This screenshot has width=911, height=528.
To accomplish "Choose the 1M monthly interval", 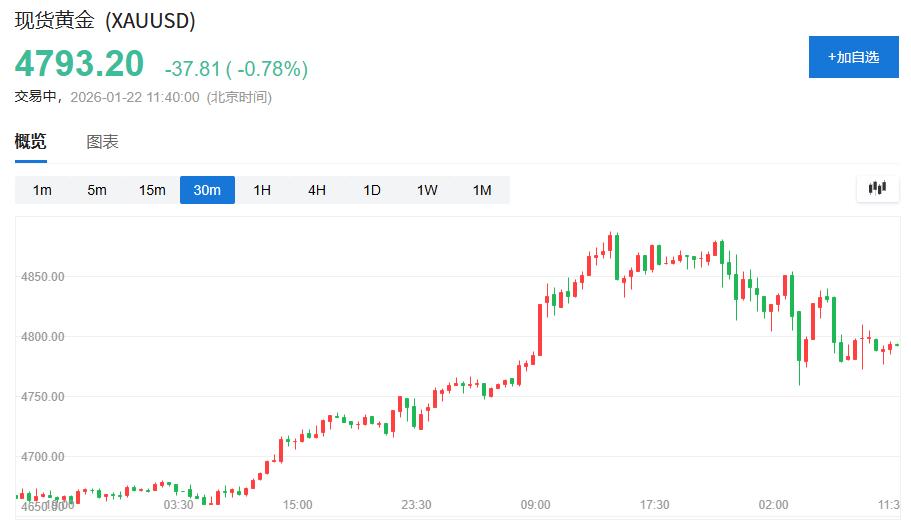I will coord(482,190).
